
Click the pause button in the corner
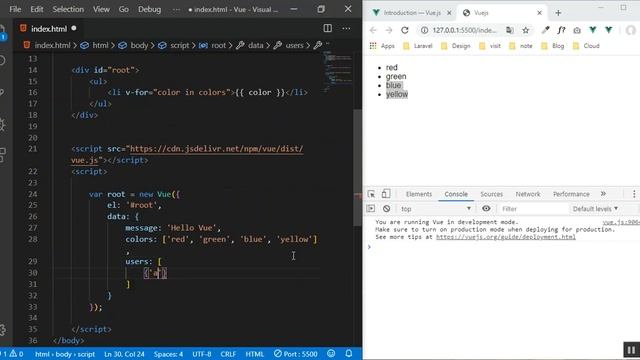pyautogui.click(x=631, y=350)
